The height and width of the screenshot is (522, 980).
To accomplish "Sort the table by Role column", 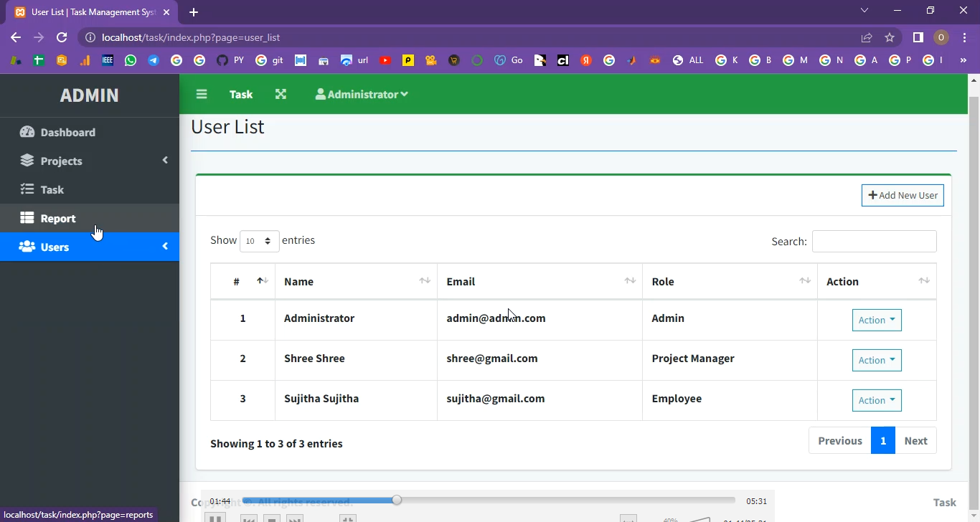I will [729, 282].
